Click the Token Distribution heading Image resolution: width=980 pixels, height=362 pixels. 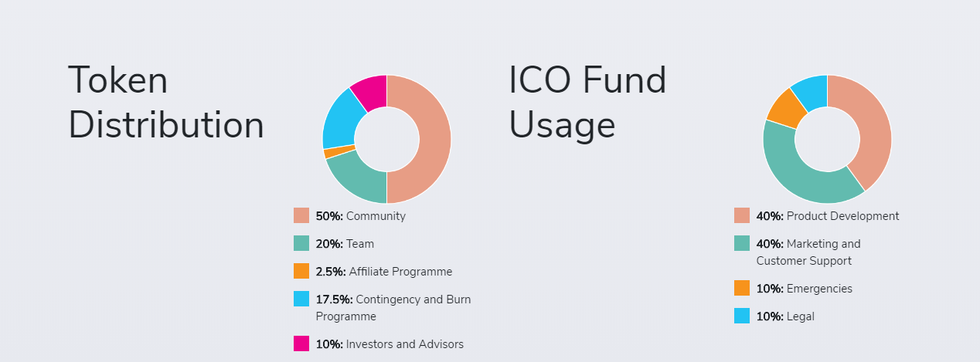coord(166,103)
